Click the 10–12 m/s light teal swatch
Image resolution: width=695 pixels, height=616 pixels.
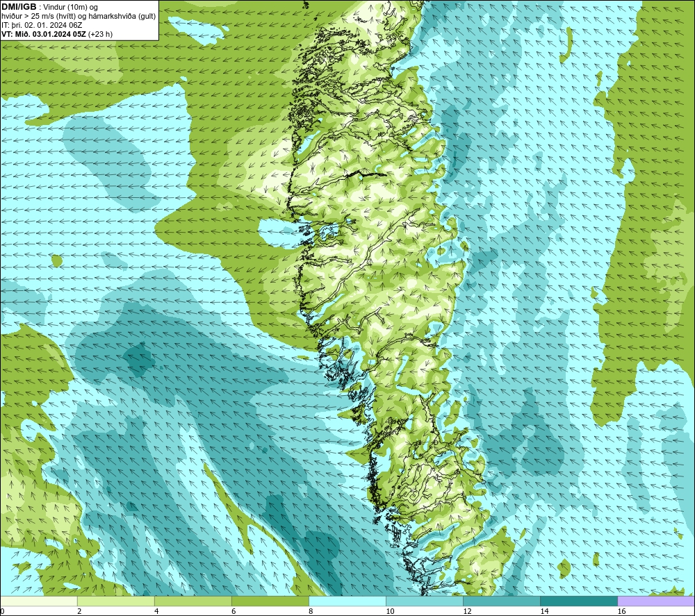click(x=424, y=601)
